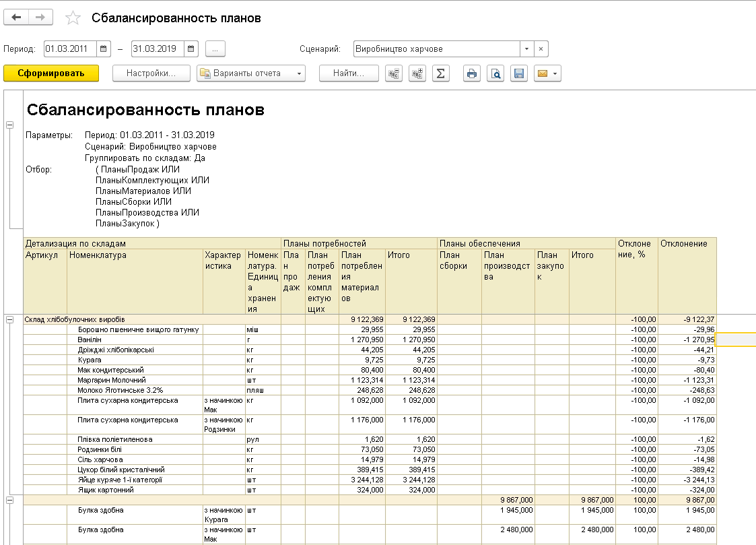Select Планы потребностей header cell
756x545 pixels.
(x=359, y=243)
